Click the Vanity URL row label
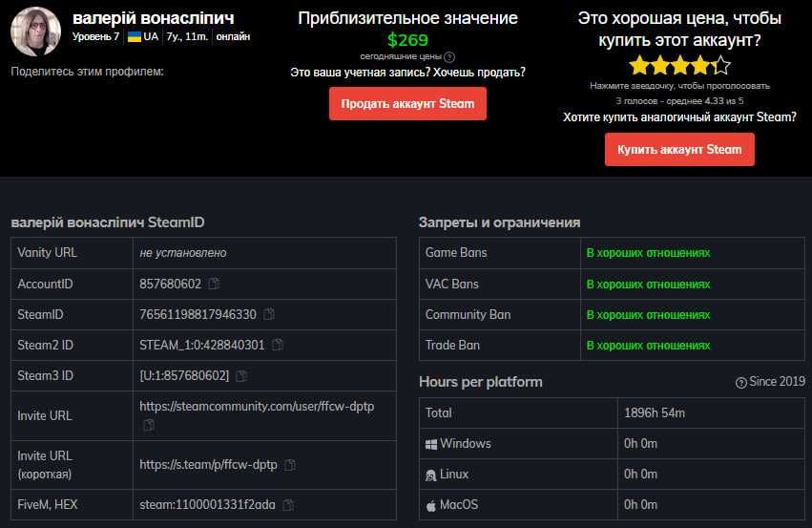The width and height of the screenshot is (812, 528). 47,252
